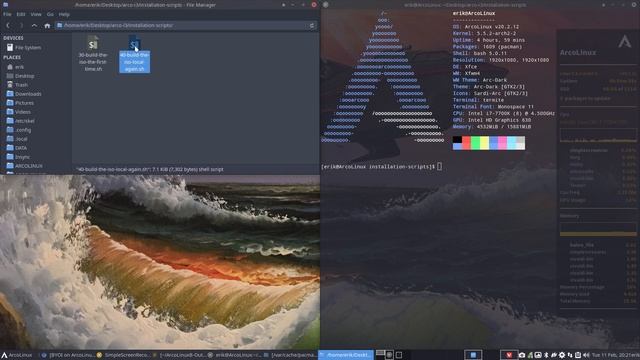Open .local bookmark in the sidebar
The width and height of the screenshot is (640, 360).
coord(18,139)
